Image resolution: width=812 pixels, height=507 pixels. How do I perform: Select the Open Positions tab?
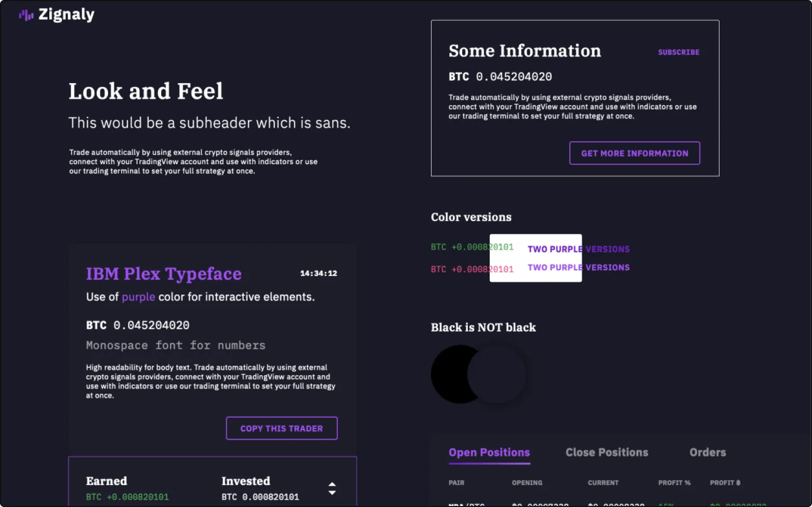click(489, 452)
